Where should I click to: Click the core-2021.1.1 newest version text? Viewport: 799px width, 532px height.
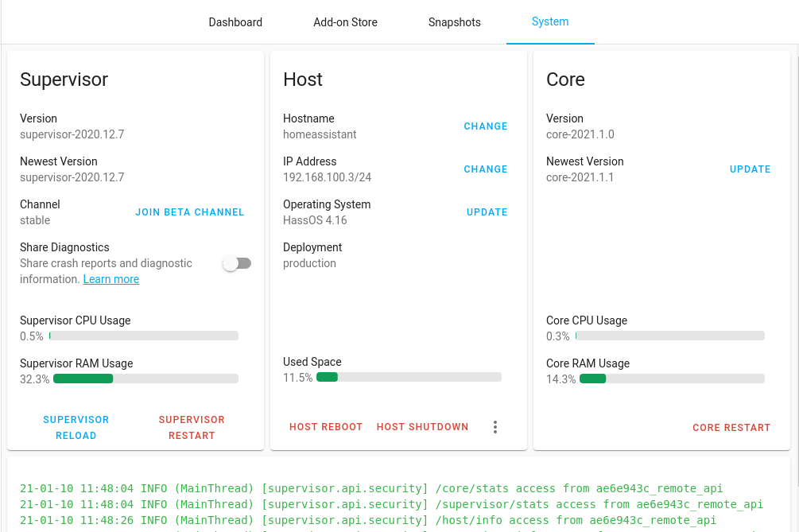pyautogui.click(x=580, y=177)
